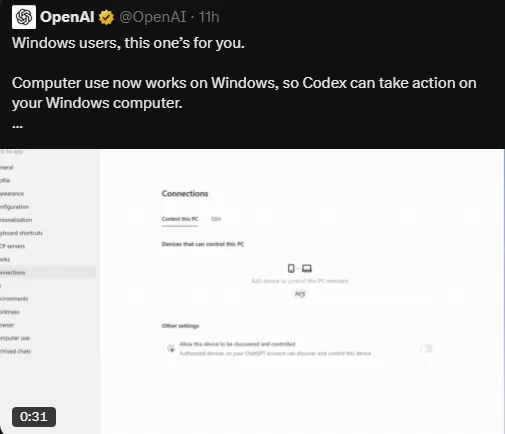The height and width of the screenshot is (434, 505).
Task: Click the Add device button
Action: click(300, 294)
